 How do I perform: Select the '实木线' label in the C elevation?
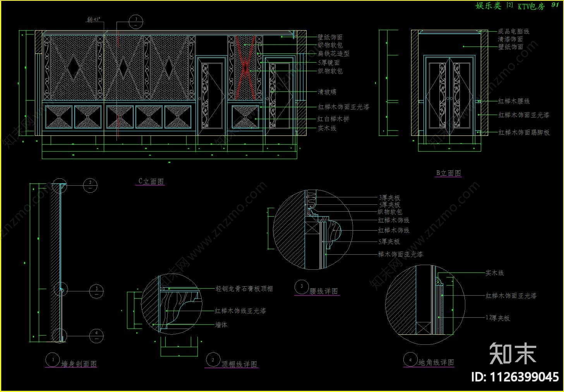tap(327, 128)
